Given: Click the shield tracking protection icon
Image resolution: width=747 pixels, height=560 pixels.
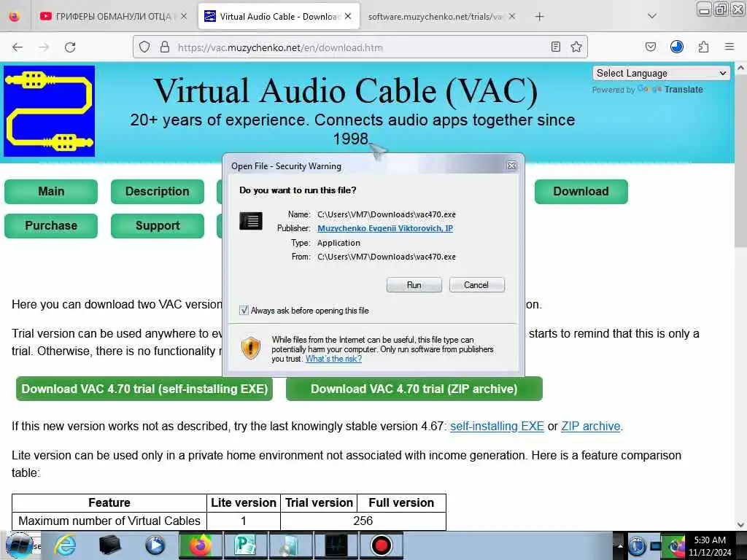Looking at the screenshot, I should coord(144,47).
